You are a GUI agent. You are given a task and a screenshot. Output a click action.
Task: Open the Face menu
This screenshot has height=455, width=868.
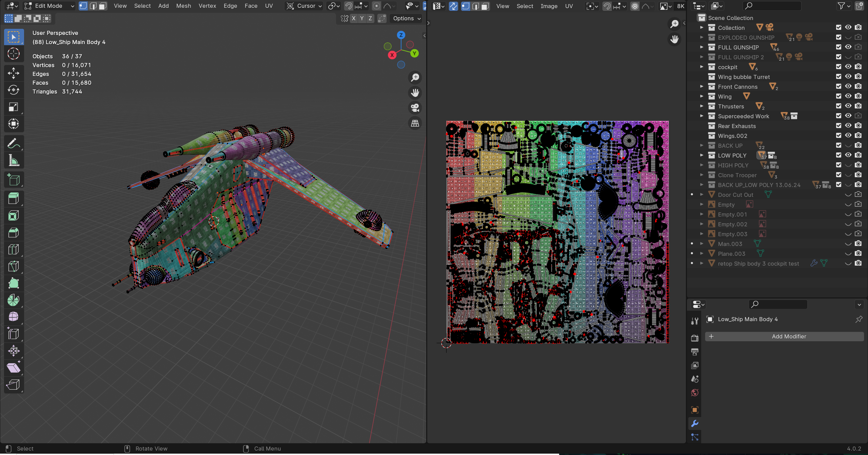[x=251, y=6]
